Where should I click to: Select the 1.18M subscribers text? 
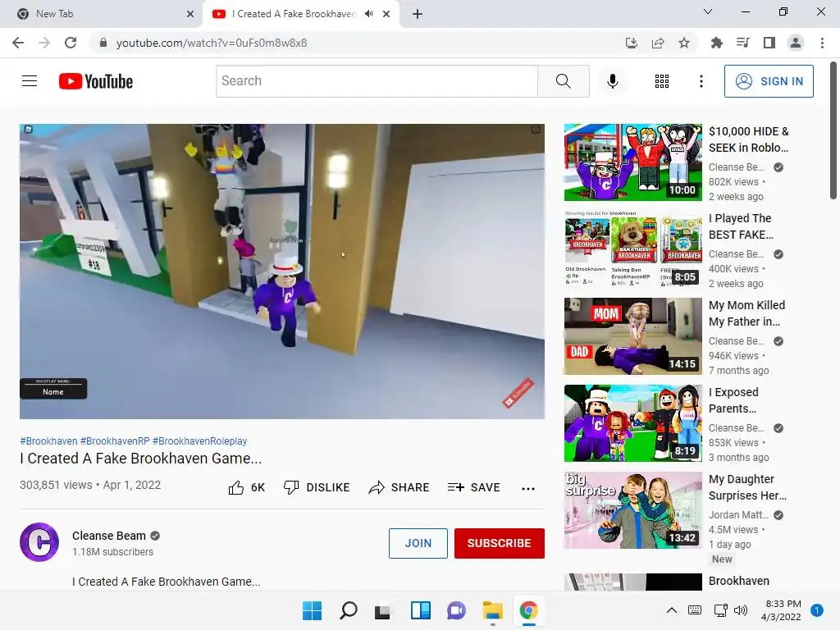(112, 552)
